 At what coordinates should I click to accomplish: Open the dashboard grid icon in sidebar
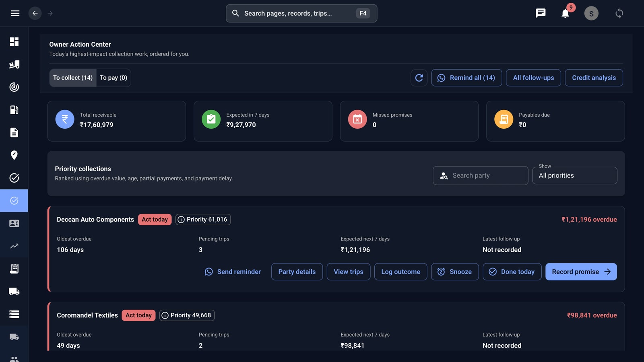[x=14, y=42]
